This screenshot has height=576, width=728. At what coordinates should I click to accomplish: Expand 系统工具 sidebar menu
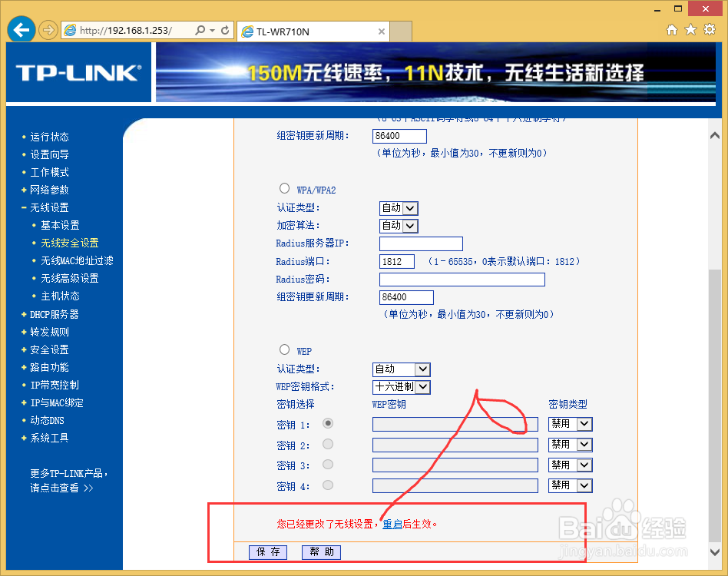(49, 438)
